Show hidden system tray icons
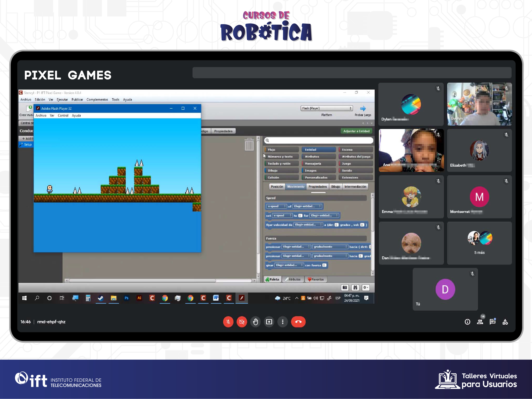This screenshot has width=532, height=399. tap(297, 298)
